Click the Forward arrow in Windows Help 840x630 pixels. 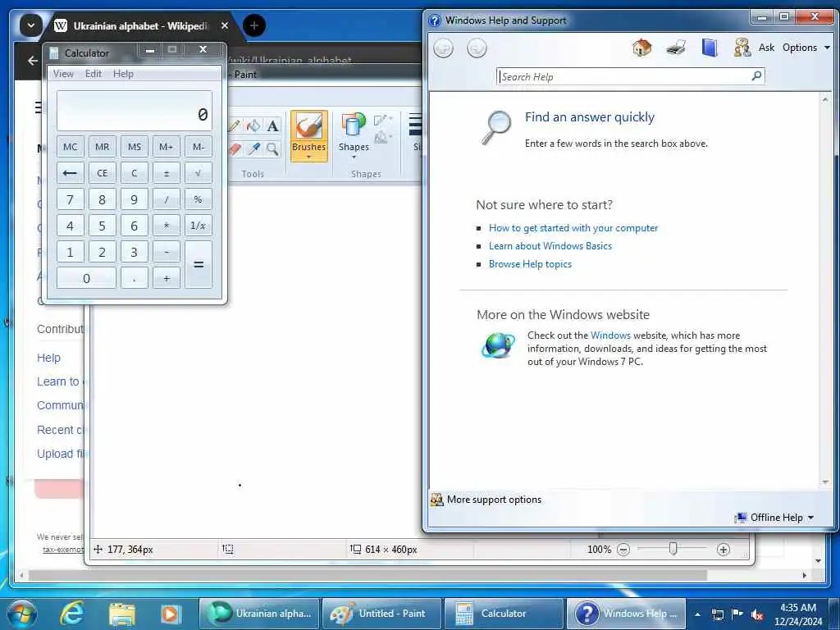477,48
